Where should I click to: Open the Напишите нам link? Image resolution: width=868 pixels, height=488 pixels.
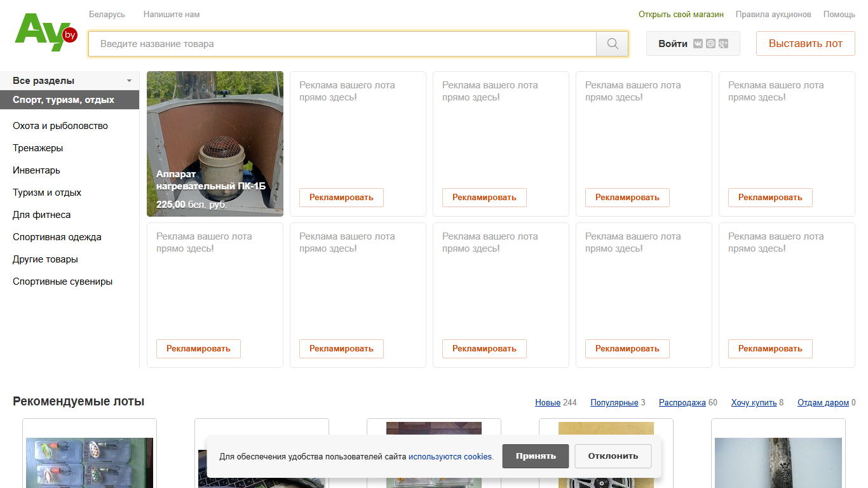pos(172,14)
